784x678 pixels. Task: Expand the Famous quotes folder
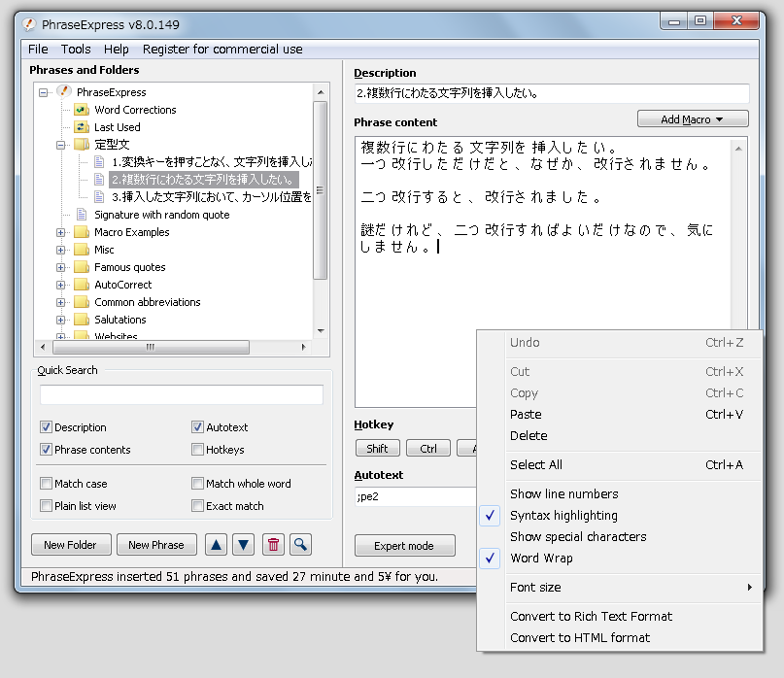61,267
